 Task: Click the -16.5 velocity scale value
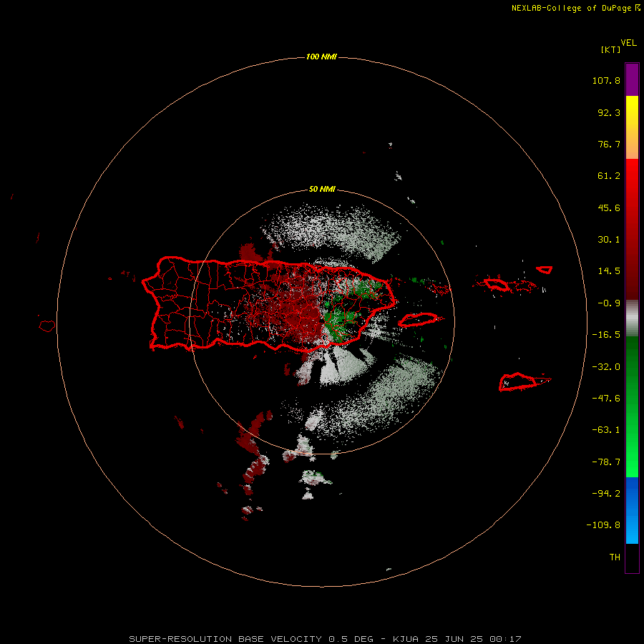click(606, 335)
